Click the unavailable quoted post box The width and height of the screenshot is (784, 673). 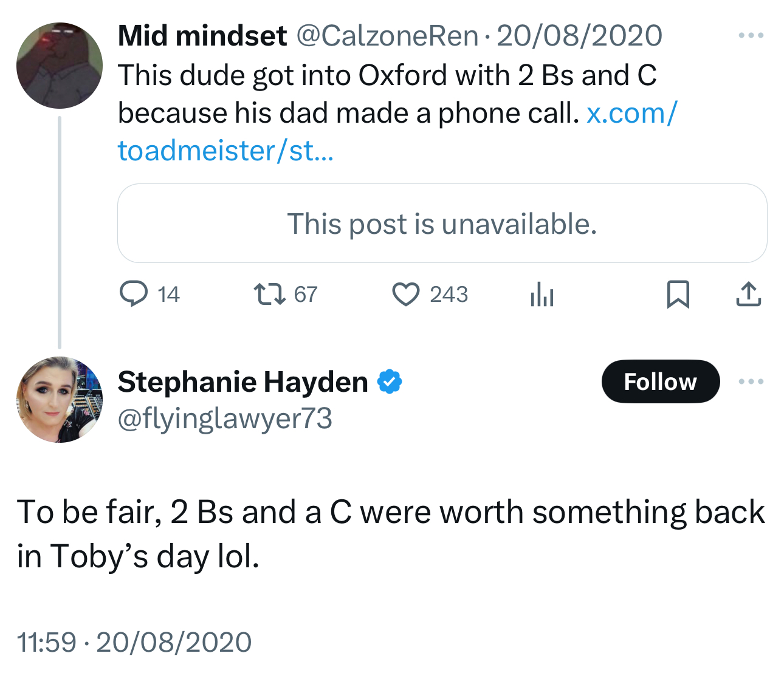442,224
